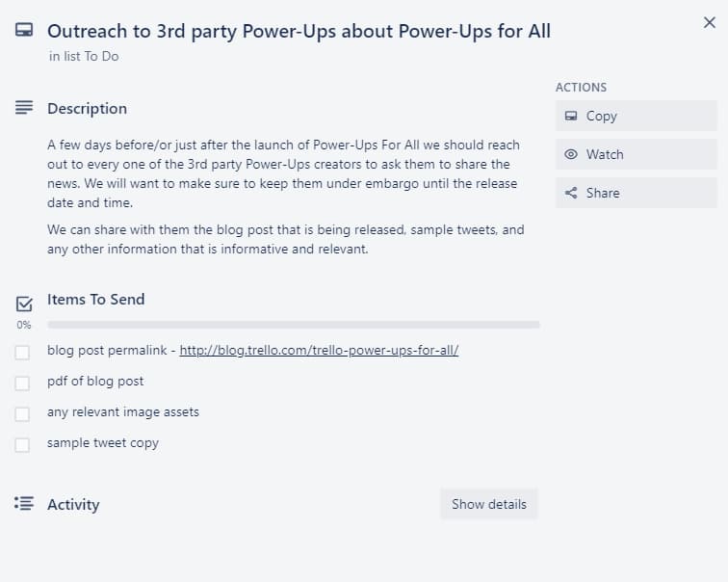
Task: Open the blog.trello.com power-ups-for-all link
Action: pyautogui.click(x=319, y=350)
